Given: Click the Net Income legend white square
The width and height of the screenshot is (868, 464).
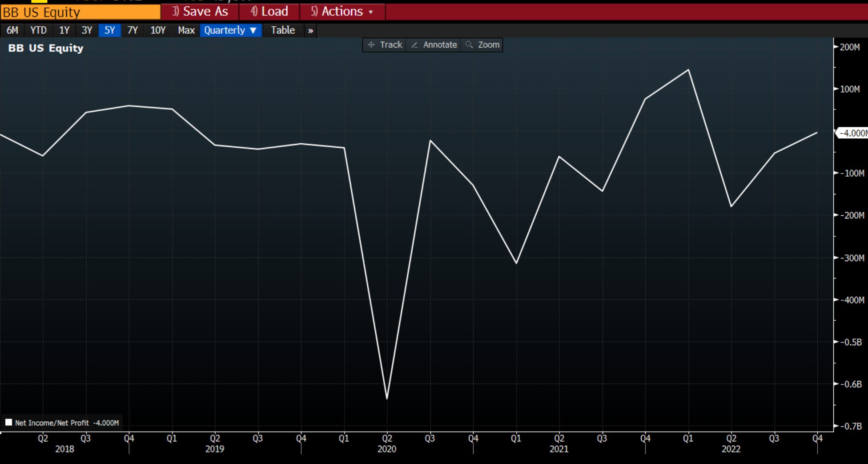Looking at the screenshot, I should [x=8, y=422].
